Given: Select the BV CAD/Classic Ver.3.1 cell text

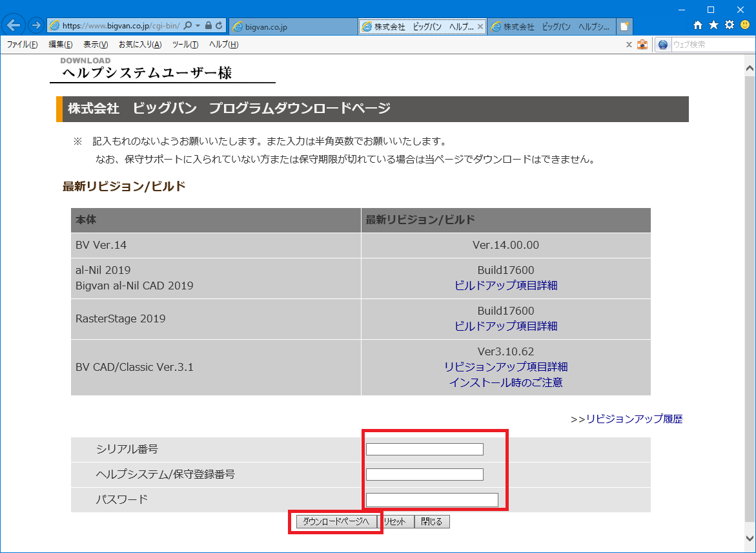Looking at the screenshot, I should click(134, 367).
